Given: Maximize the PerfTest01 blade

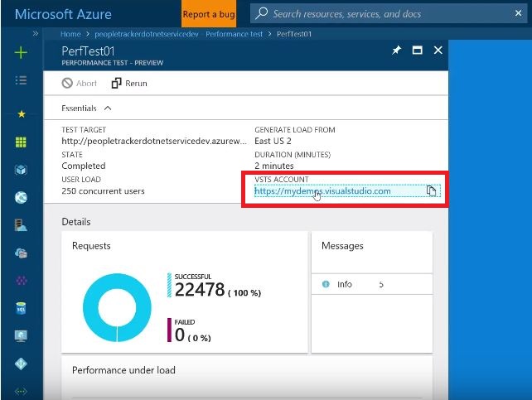Looking at the screenshot, I should click(418, 51).
